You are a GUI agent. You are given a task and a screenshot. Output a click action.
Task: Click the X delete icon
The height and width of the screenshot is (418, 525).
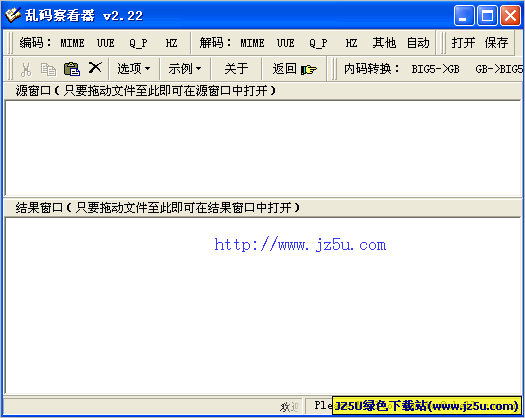pyautogui.click(x=95, y=68)
